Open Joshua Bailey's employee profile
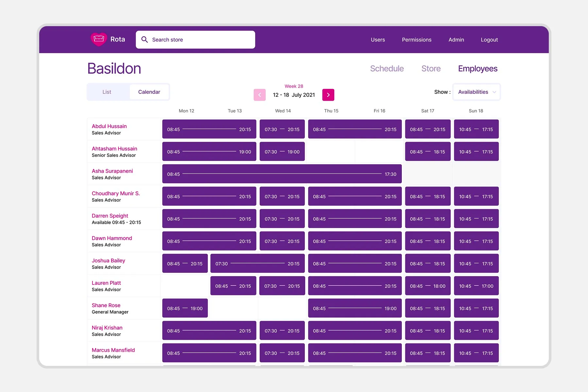 click(x=108, y=261)
